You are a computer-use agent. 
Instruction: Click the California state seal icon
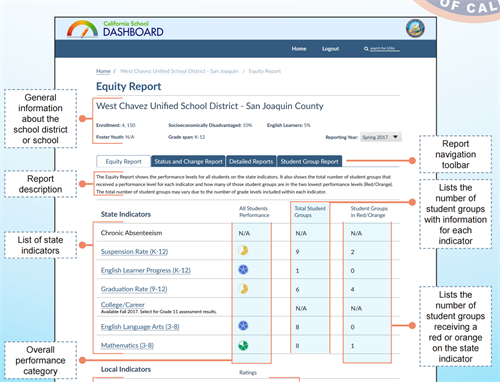tap(415, 28)
